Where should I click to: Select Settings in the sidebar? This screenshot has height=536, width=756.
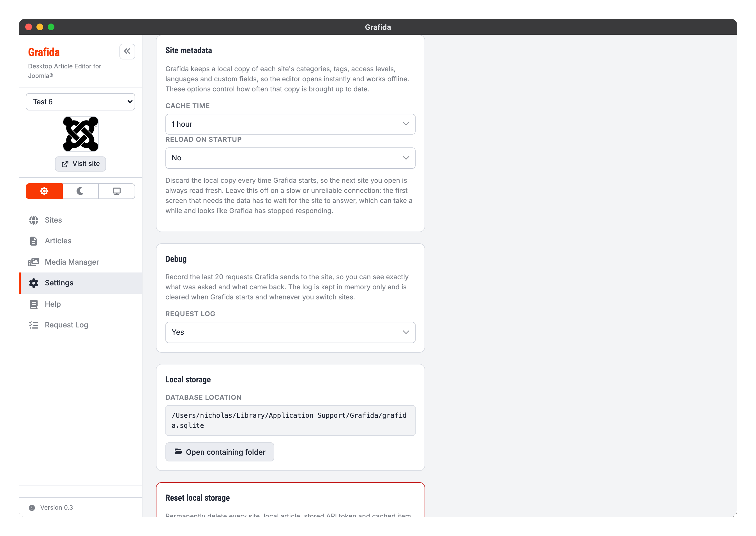tap(80, 283)
